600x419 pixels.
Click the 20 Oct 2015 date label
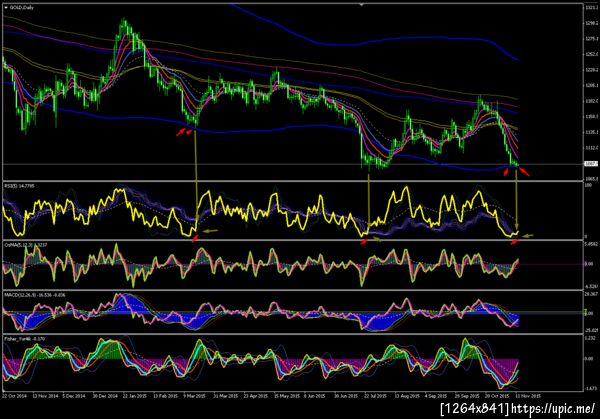[497, 396]
